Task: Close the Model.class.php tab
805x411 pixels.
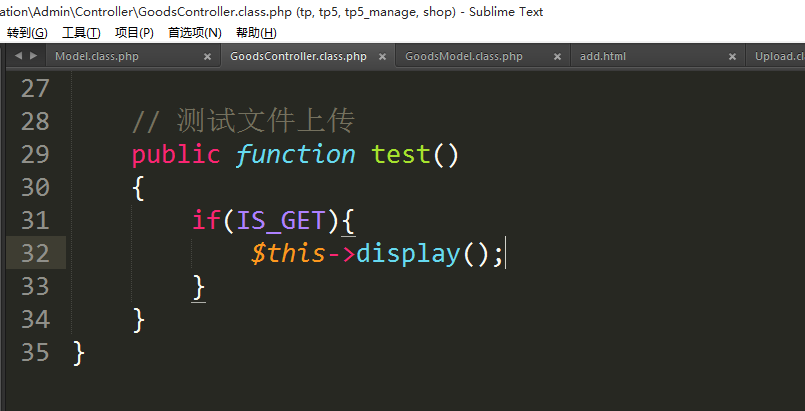Action: pos(207,57)
